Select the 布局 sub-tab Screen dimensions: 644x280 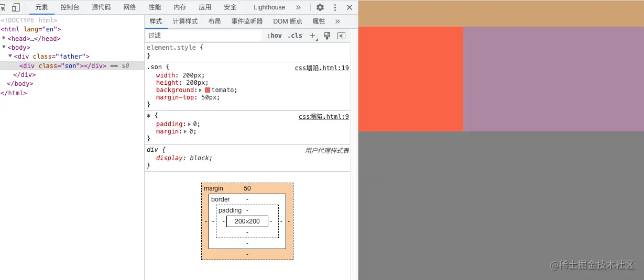[214, 21]
